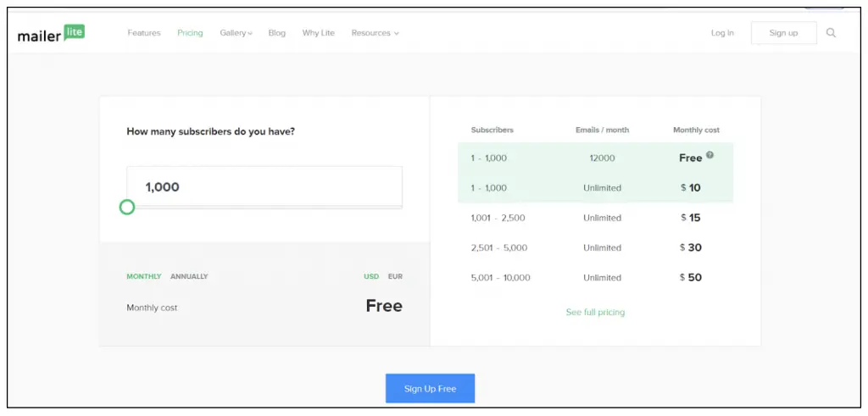Viewport: 868px width, 416px height.
Task: Click the Sign up button
Action: pos(783,33)
